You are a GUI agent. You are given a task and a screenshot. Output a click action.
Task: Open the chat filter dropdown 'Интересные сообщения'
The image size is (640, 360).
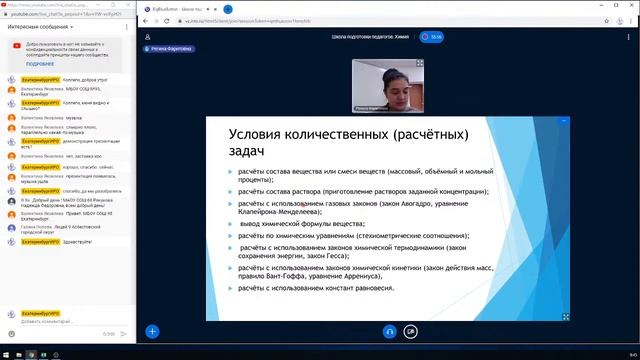click(40, 27)
